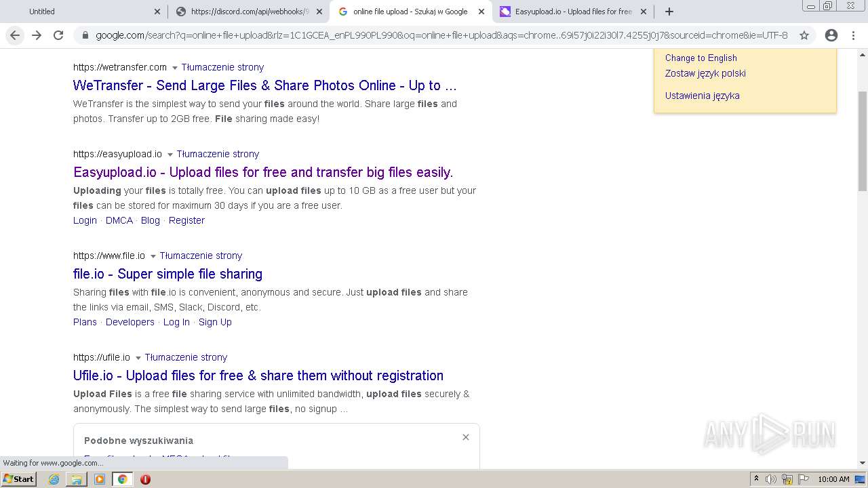Open network tray icon
Viewport: 868px width, 488px height.
[x=787, y=479]
